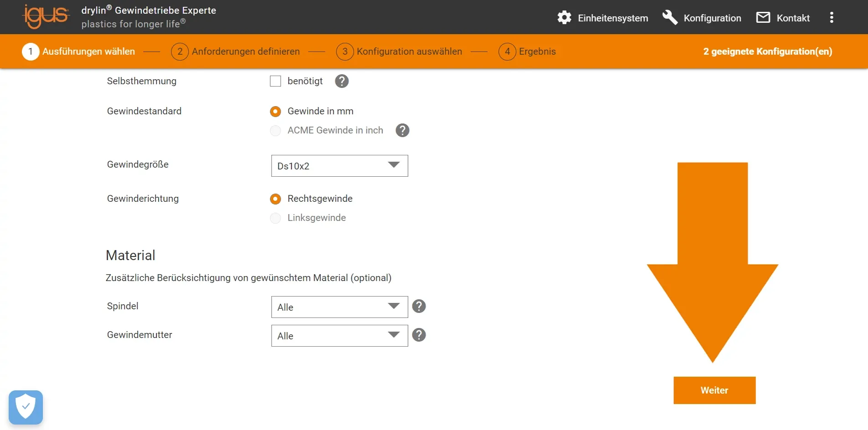
Task: Enable the Selbsthemmung benötigt checkbox
Action: (275, 81)
